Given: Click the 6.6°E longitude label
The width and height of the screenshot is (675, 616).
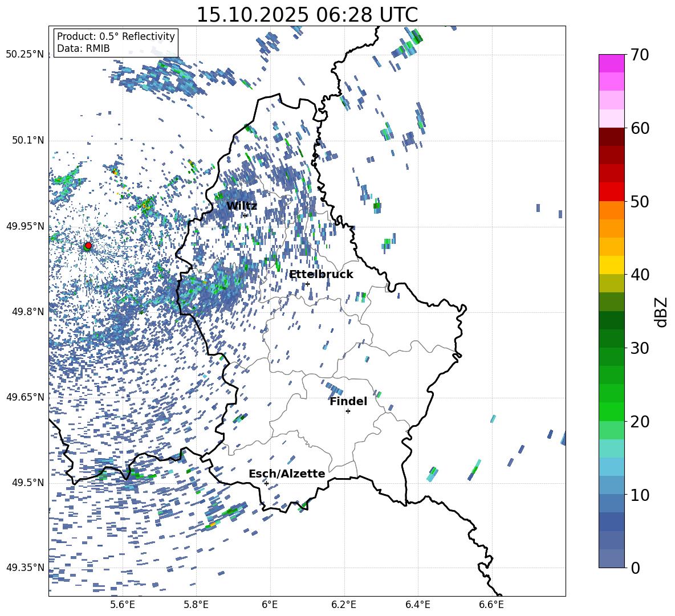Looking at the screenshot, I should click(491, 605).
